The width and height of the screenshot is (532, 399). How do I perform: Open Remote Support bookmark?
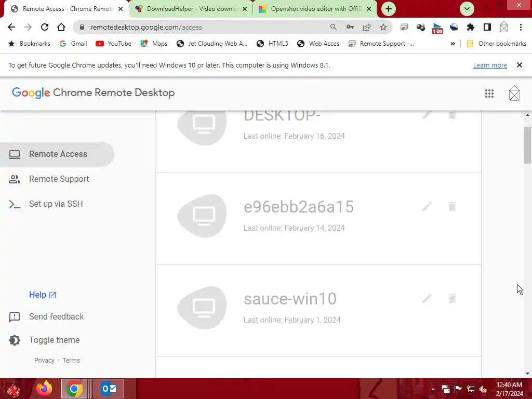[x=381, y=44]
